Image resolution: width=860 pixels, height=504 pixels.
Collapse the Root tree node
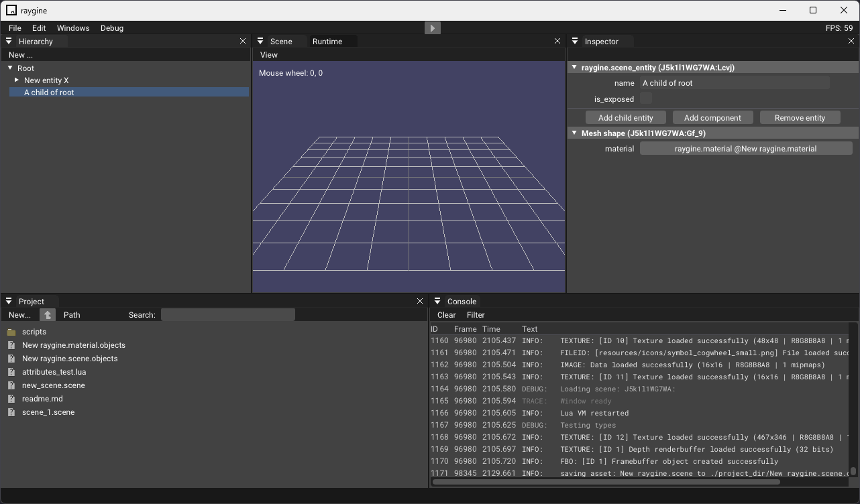coord(11,68)
